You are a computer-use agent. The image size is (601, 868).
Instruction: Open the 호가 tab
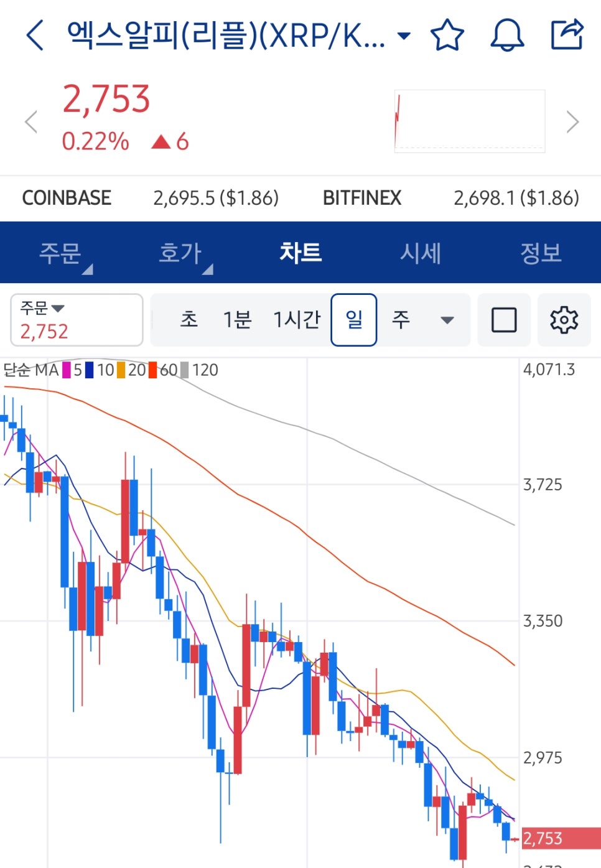[x=180, y=253]
